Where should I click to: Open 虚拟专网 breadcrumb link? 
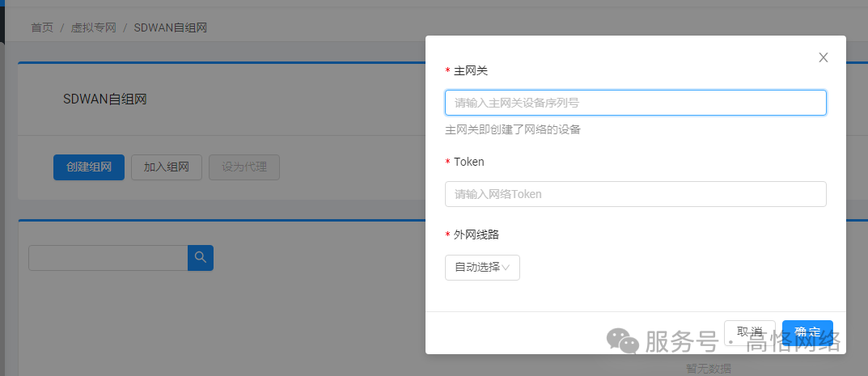click(94, 27)
